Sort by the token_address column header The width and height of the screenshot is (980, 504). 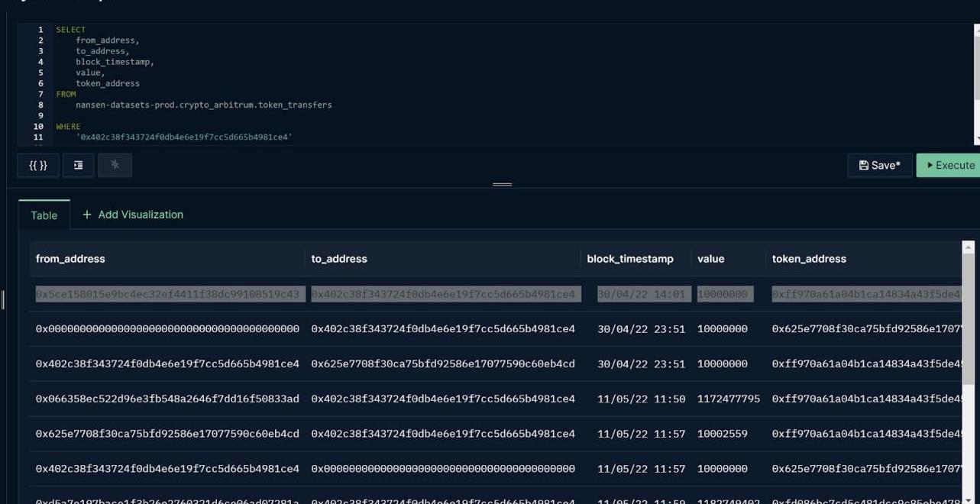[809, 259]
